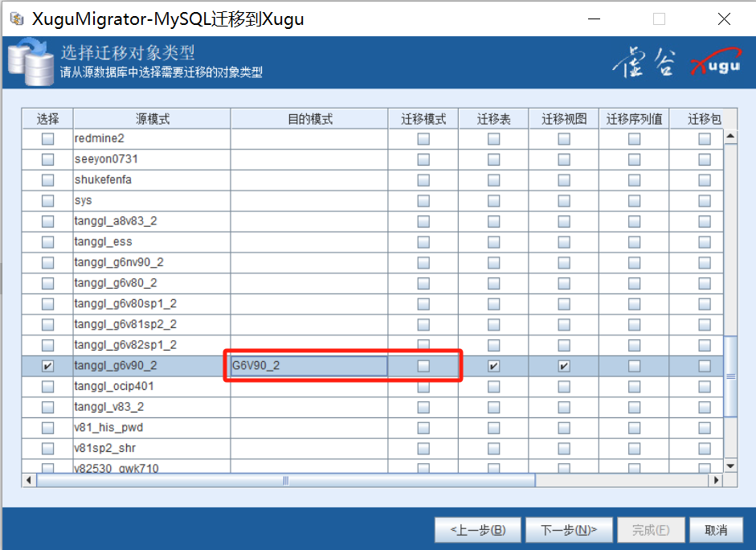Click the Xugu logo in the header

click(716, 63)
